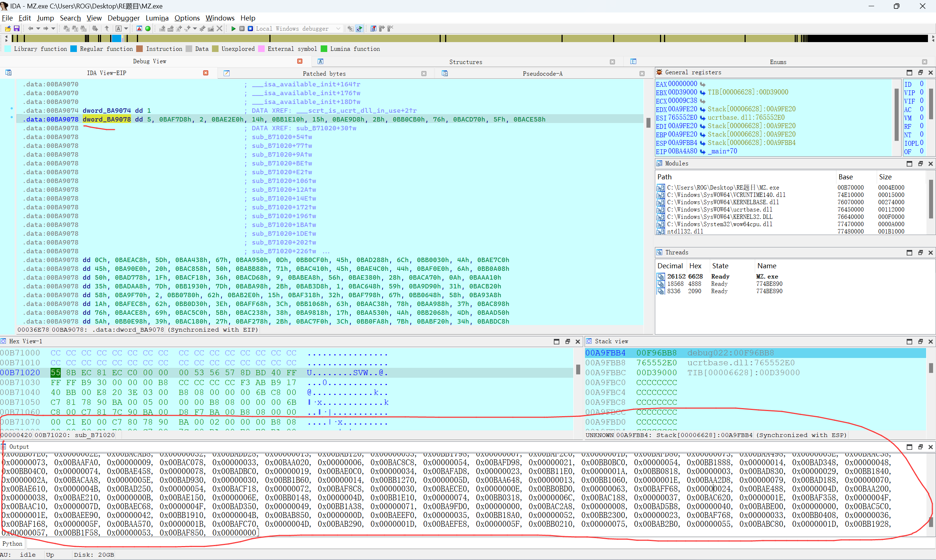Terminate the process with the blue stop button
This screenshot has height=560, width=936.
[250, 29]
